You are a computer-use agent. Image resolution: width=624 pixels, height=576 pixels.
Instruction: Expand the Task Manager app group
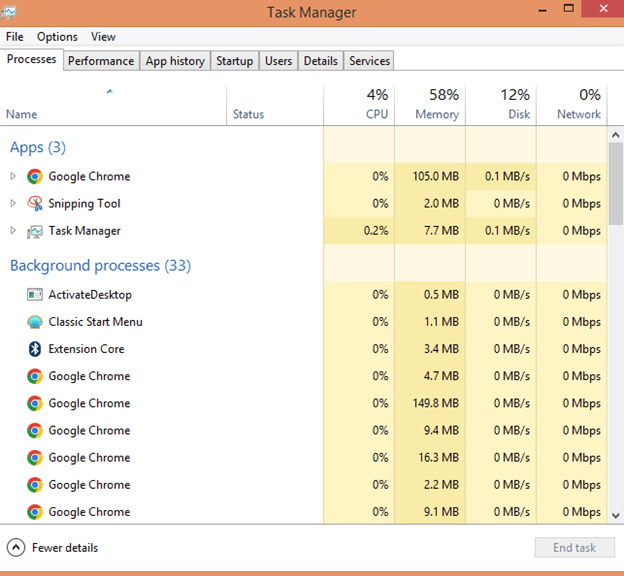click(13, 230)
